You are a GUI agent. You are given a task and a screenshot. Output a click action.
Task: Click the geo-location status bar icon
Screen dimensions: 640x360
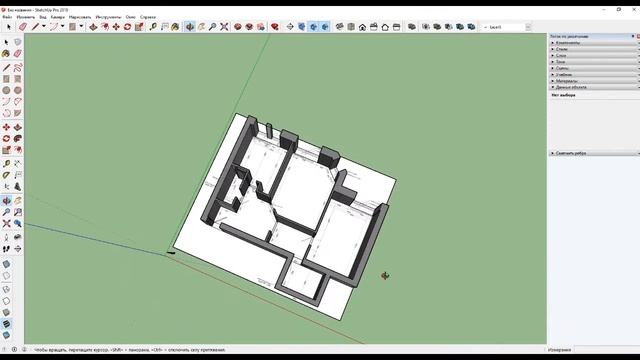click(4, 350)
